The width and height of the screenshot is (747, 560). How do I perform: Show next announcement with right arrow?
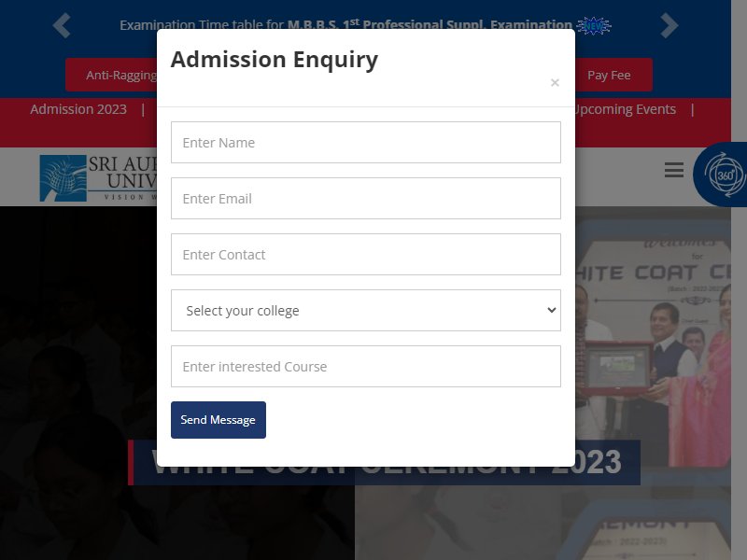[x=669, y=25]
